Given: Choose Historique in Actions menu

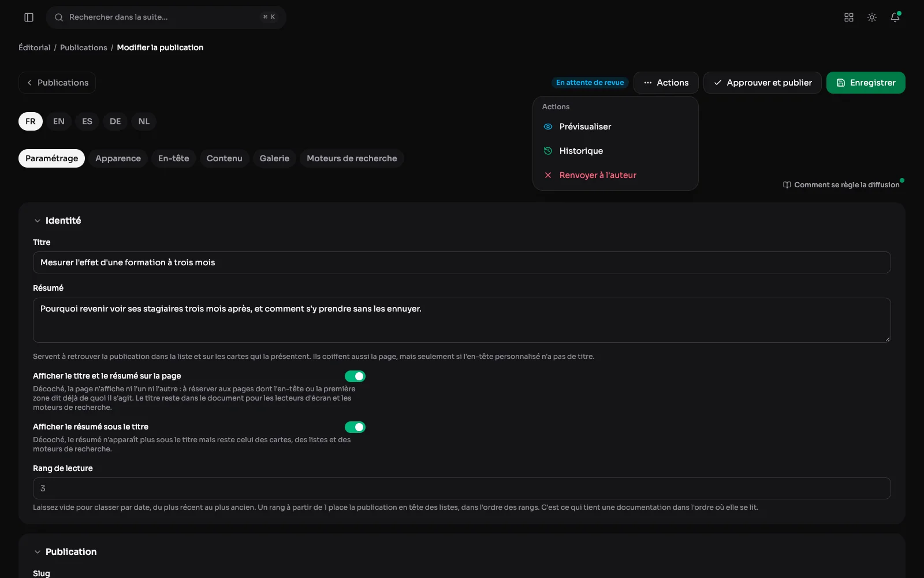Looking at the screenshot, I should 616,151.
